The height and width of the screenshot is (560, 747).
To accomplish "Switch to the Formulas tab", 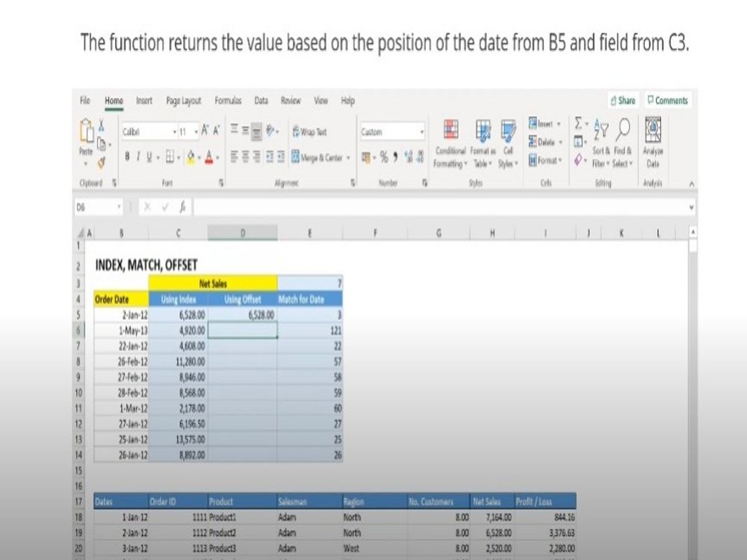I will coord(228,101).
